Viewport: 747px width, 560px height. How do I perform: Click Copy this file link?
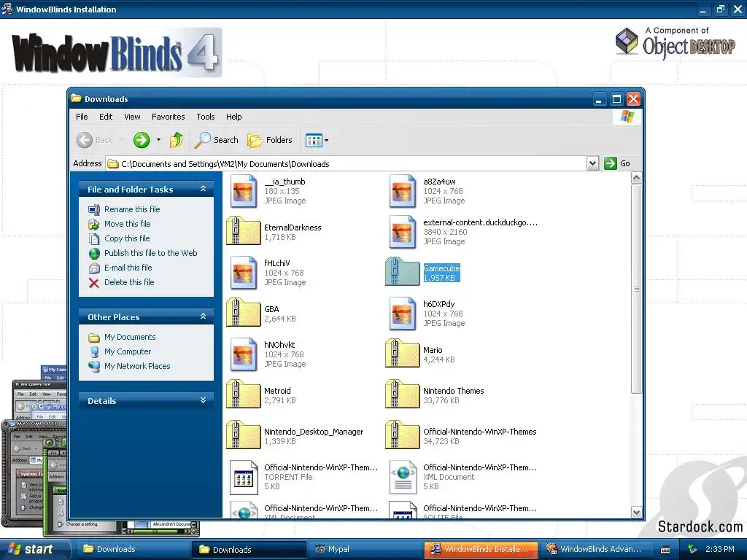pyautogui.click(x=127, y=238)
